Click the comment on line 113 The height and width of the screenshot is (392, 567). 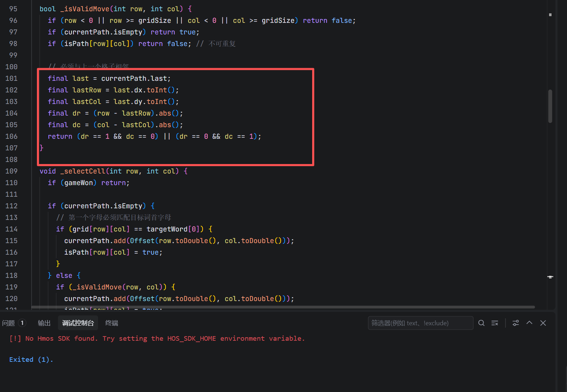click(x=114, y=217)
